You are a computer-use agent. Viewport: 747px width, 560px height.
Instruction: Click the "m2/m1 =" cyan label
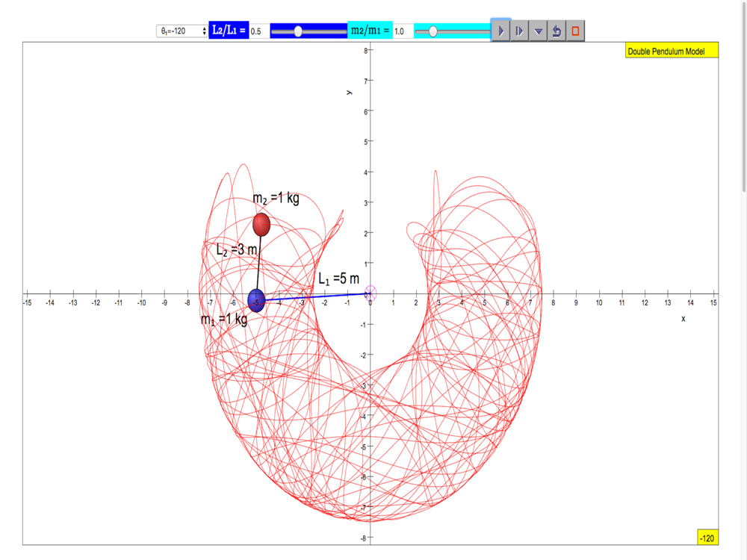pos(371,30)
